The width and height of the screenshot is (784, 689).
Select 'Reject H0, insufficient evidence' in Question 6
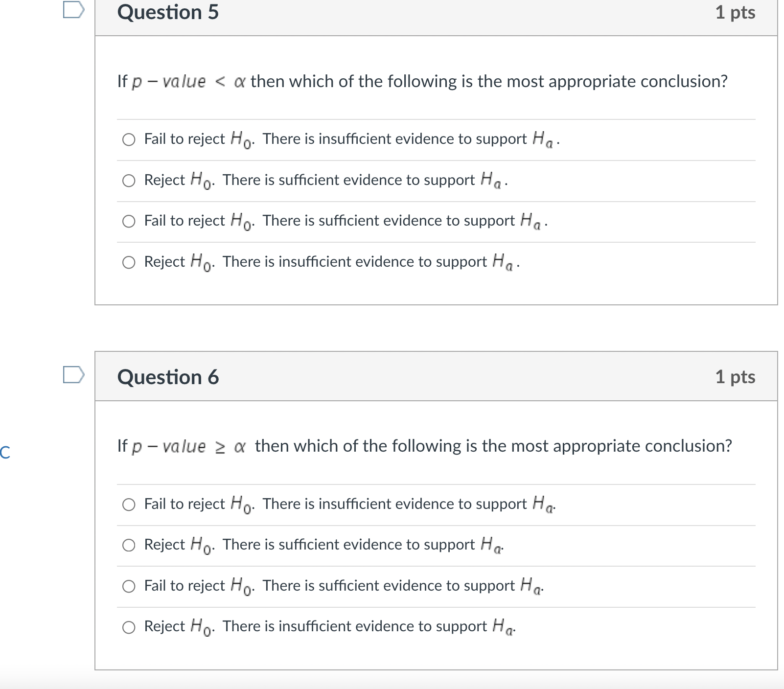click(128, 627)
